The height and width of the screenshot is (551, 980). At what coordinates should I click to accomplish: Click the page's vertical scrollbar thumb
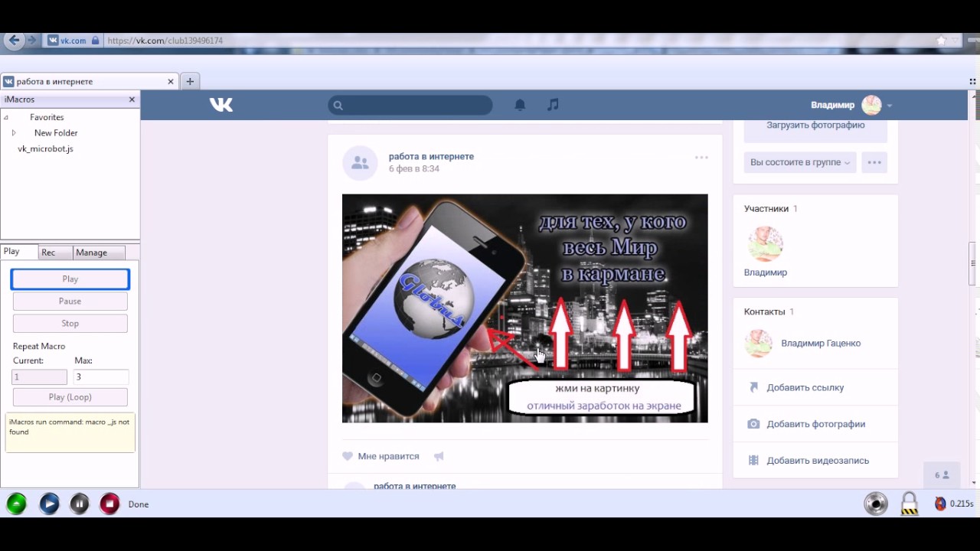point(974,263)
